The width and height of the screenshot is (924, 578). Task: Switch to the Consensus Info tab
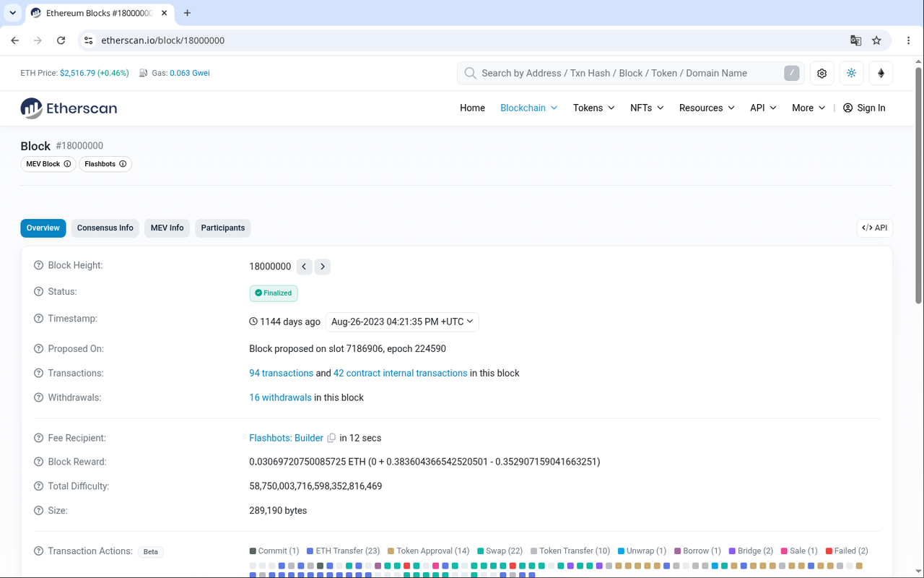(105, 228)
